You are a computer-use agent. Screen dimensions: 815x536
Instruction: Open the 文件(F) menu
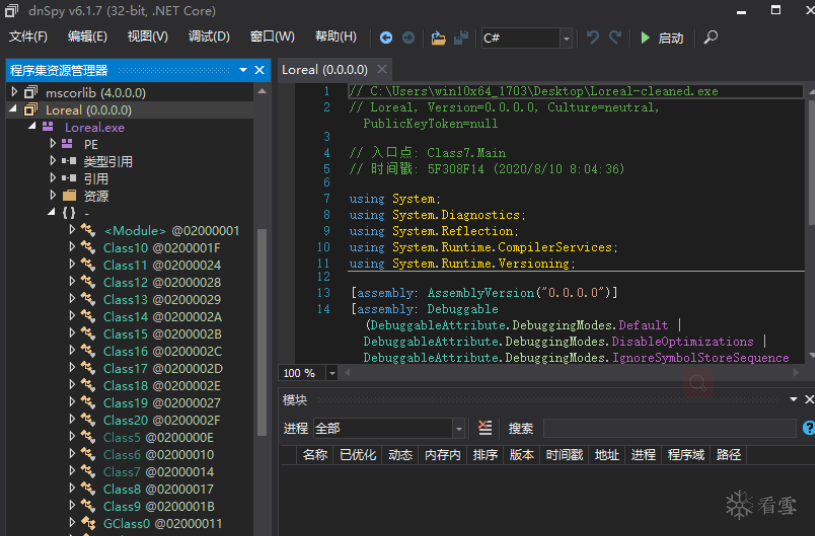(x=28, y=37)
